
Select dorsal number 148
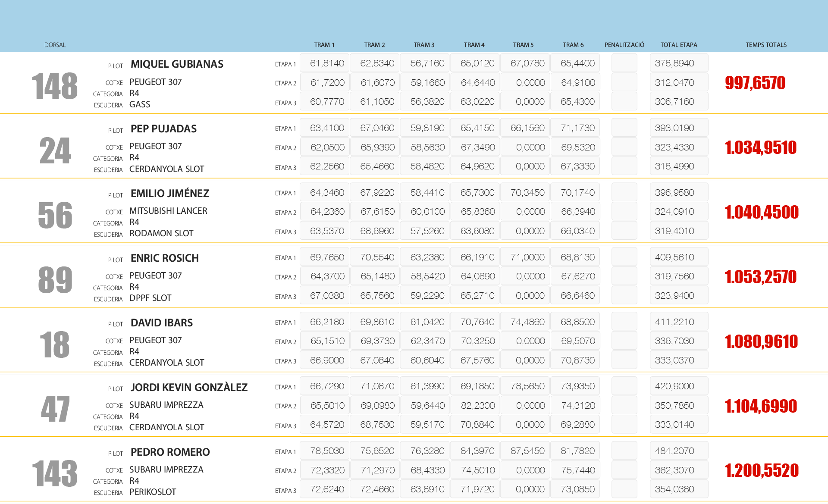pyautogui.click(x=54, y=86)
